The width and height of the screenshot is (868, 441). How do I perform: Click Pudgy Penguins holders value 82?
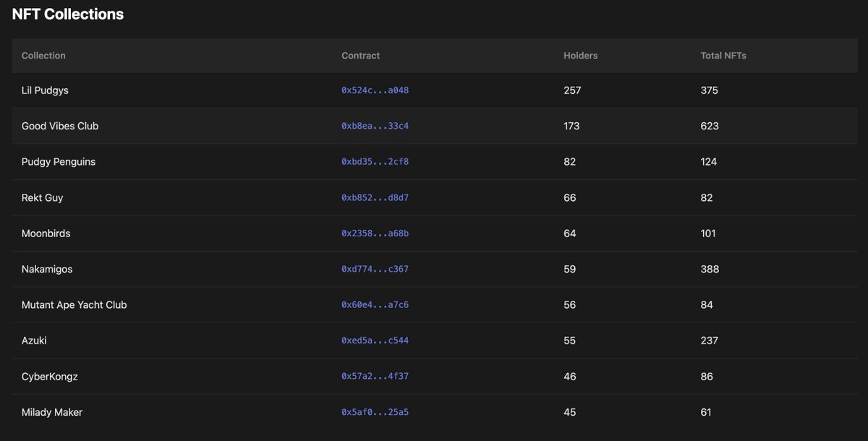tap(570, 162)
